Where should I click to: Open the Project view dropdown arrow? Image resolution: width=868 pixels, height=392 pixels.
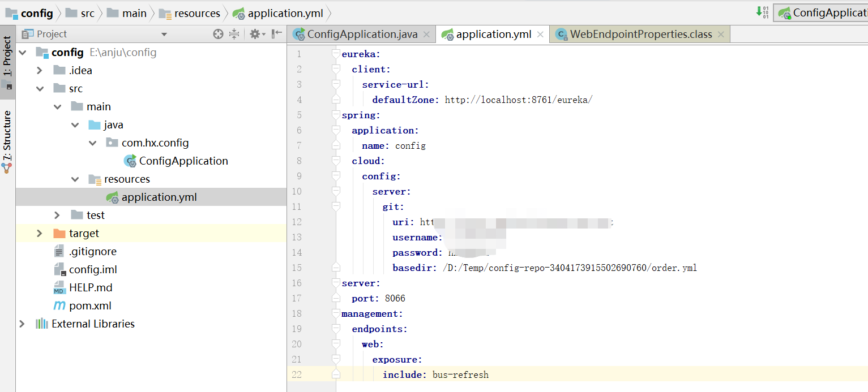[164, 35]
